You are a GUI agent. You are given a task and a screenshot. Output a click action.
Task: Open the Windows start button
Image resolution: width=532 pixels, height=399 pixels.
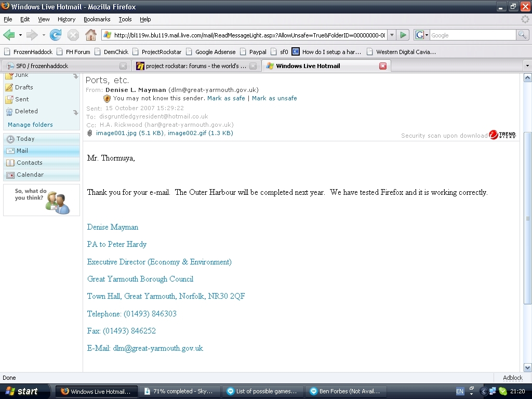pos(24,391)
